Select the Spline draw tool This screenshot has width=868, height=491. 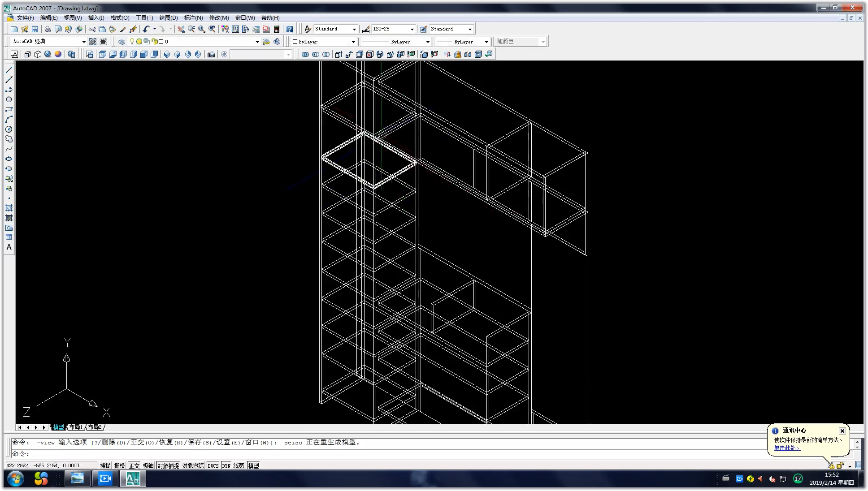pyautogui.click(x=9, y=149)
